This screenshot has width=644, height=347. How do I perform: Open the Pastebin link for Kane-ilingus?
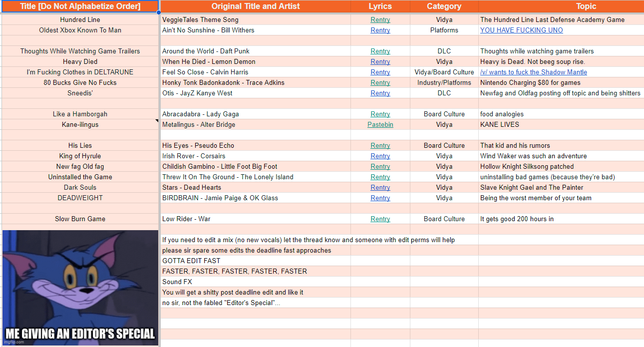tap(380, 125)
